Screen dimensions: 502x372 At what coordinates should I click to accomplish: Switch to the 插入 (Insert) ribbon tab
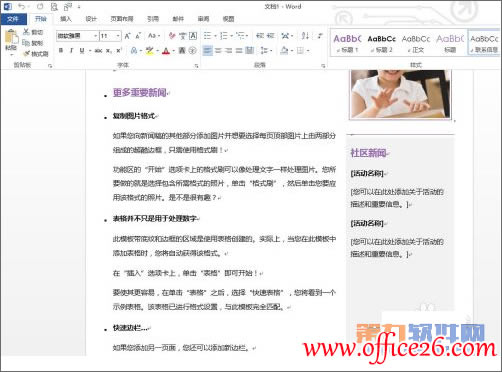click(66, 19)
